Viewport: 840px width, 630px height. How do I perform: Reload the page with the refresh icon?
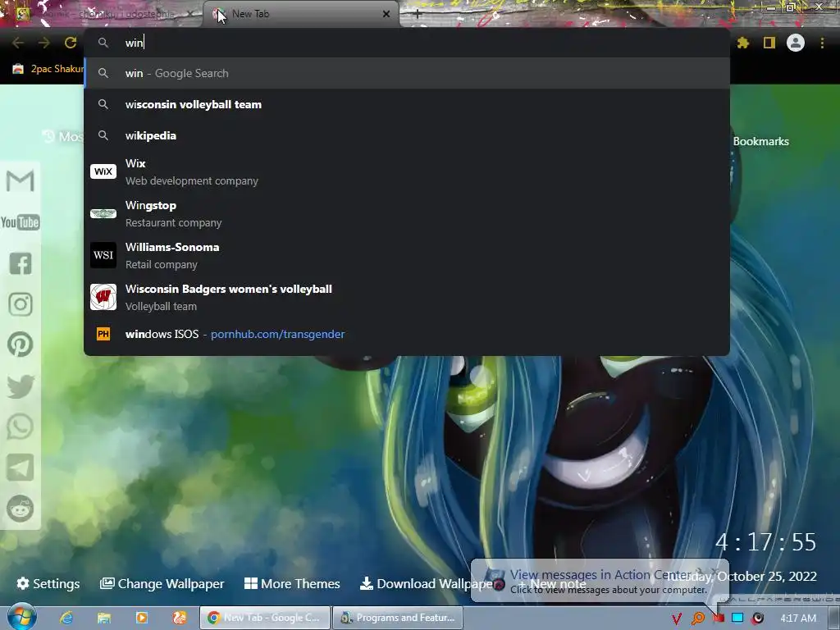71,43
